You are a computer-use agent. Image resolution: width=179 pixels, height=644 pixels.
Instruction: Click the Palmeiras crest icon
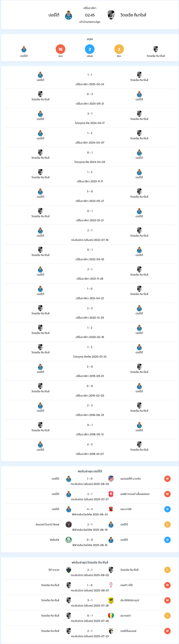pos(69,540)
